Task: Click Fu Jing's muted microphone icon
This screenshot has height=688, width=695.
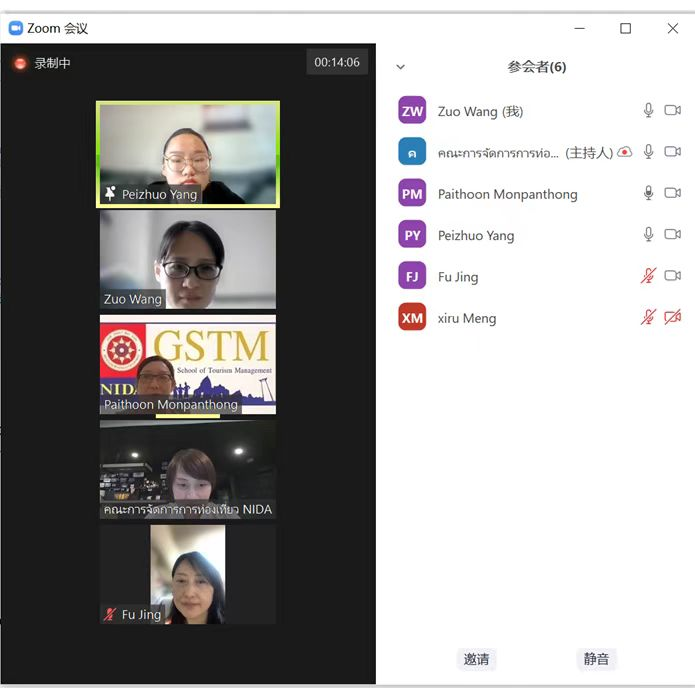Action: [x=648, y=276]
